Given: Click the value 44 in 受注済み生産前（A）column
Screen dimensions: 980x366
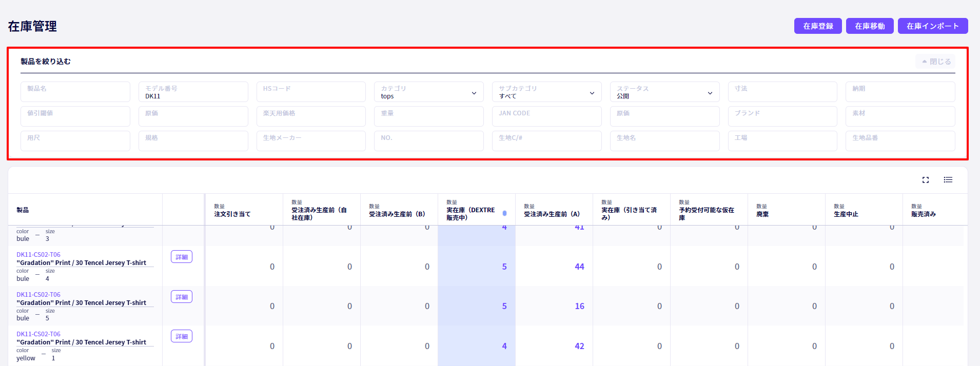Looking at the screenshot, I should [579, 267].
